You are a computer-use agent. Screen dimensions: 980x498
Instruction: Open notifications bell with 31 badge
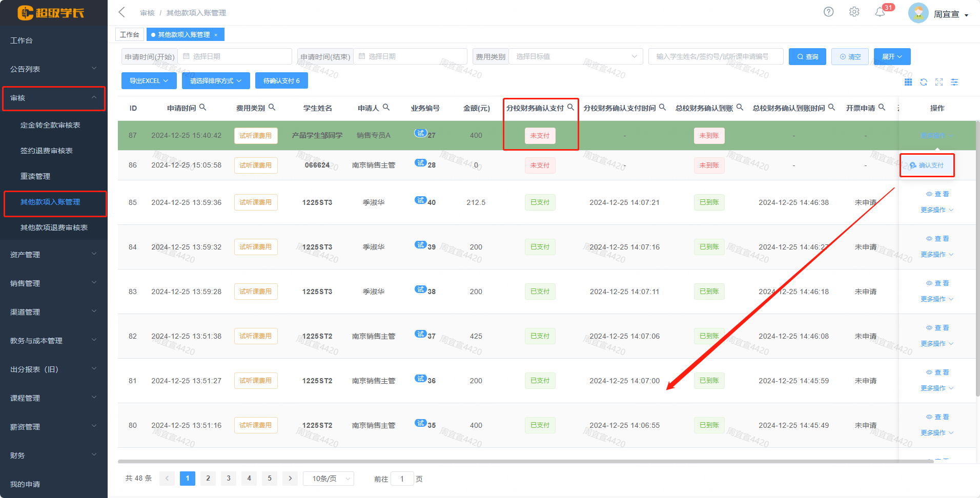[x=880, y=12]
